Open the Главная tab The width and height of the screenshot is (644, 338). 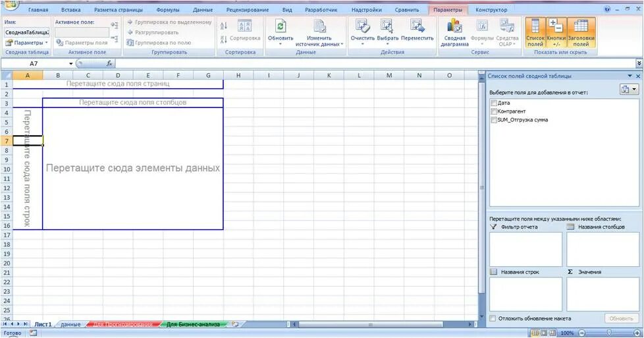(38, 9)
